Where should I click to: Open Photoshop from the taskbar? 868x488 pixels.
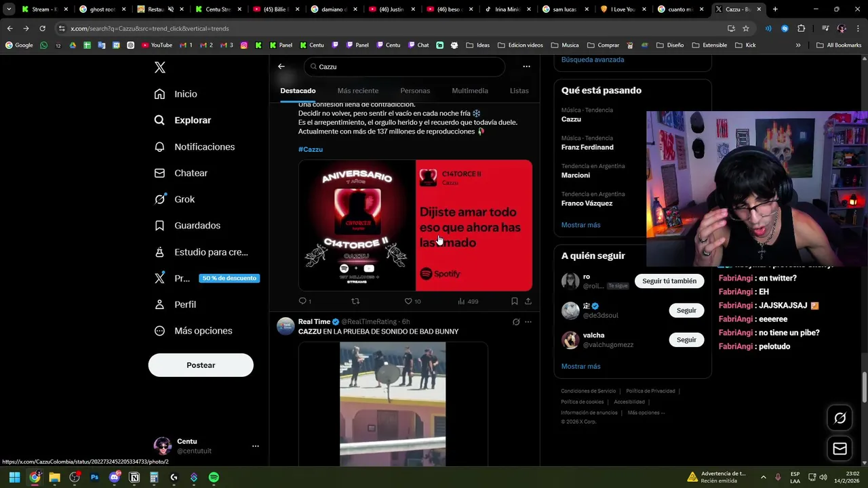pyautogui.click(x=94, y=477)
